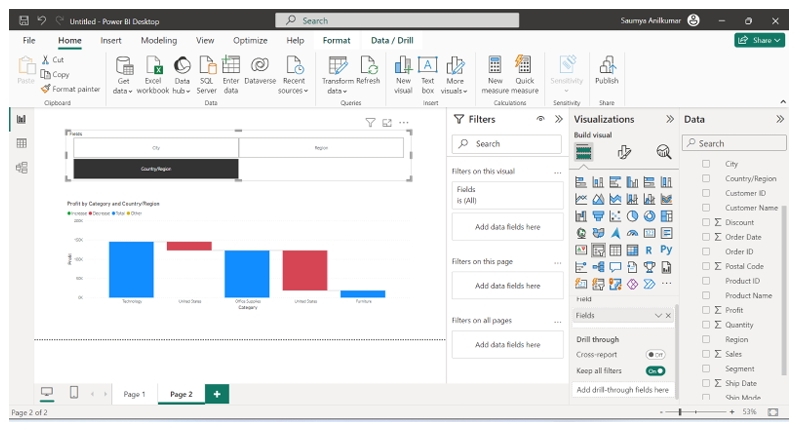Viewport: 799px width, 442px height.
Task: Open SQL Server connector
Action: pos(206,75)
